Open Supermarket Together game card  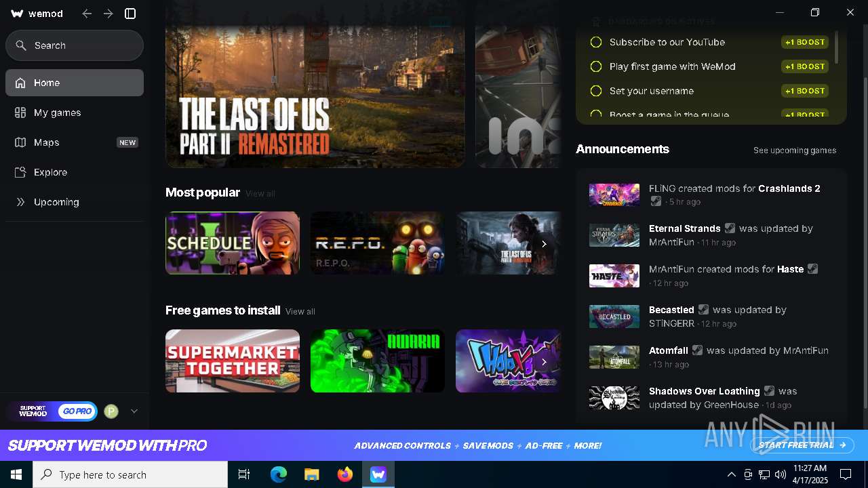[x=233, y=361]
